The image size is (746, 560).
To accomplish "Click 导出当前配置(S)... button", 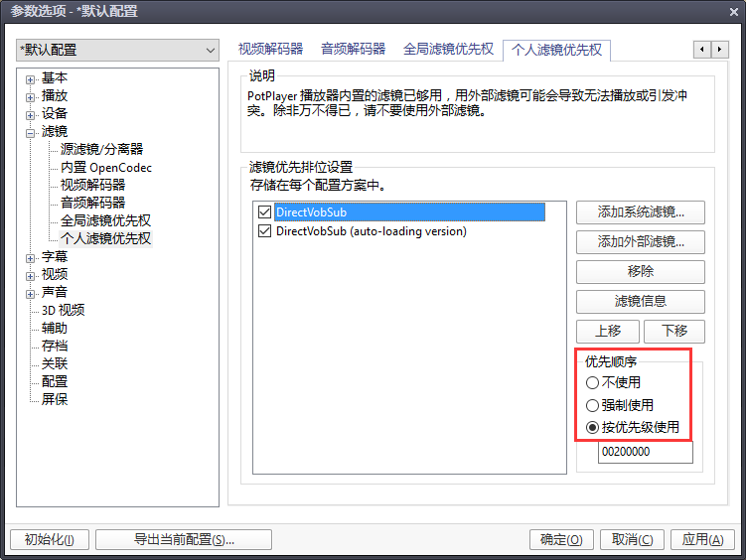I will tap(184, 540).
